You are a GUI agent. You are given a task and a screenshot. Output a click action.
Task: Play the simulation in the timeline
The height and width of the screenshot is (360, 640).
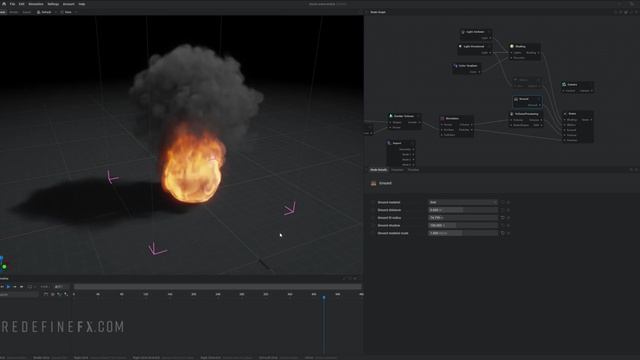(x=8, y=287)
